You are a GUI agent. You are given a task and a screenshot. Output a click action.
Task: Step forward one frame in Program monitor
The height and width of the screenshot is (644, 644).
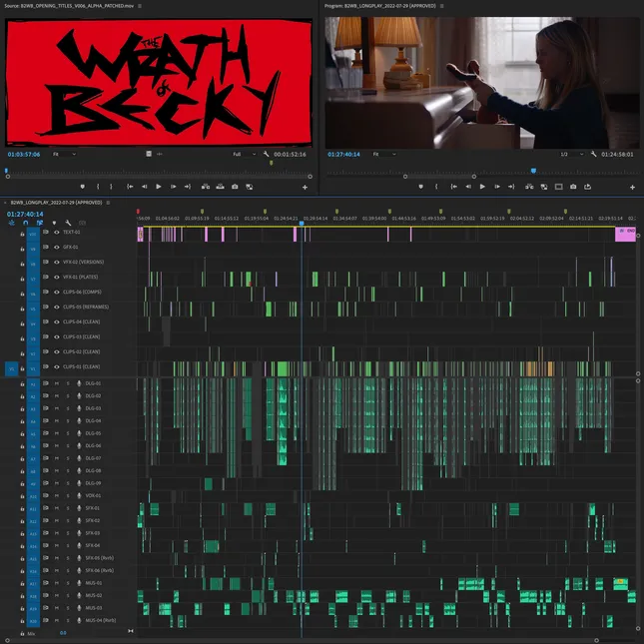[497, 187]
